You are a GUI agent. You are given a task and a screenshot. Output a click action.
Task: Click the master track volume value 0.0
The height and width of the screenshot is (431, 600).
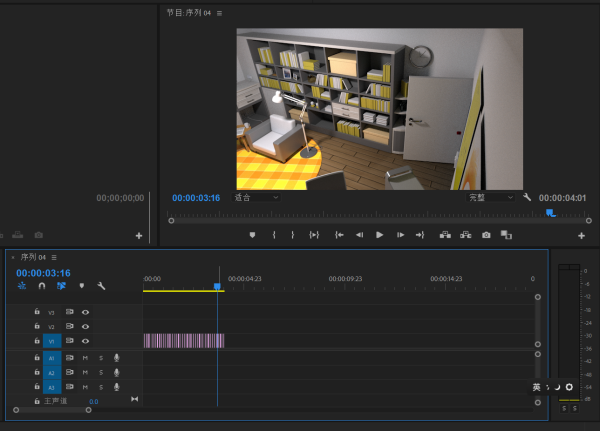click(93, 402)
